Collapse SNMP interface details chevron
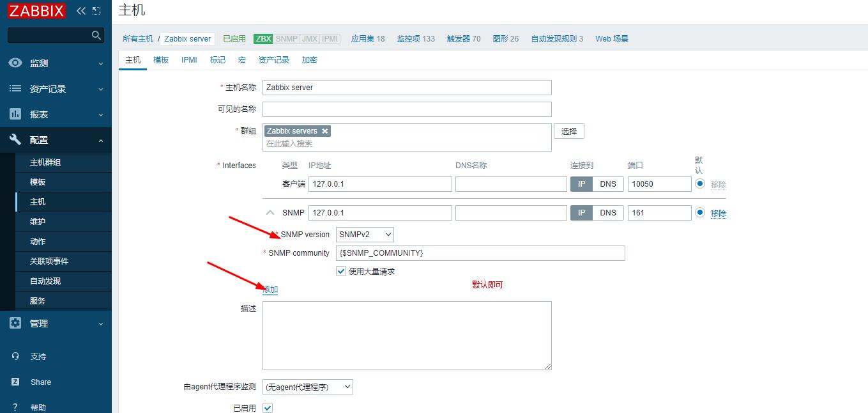 point(270,213)
